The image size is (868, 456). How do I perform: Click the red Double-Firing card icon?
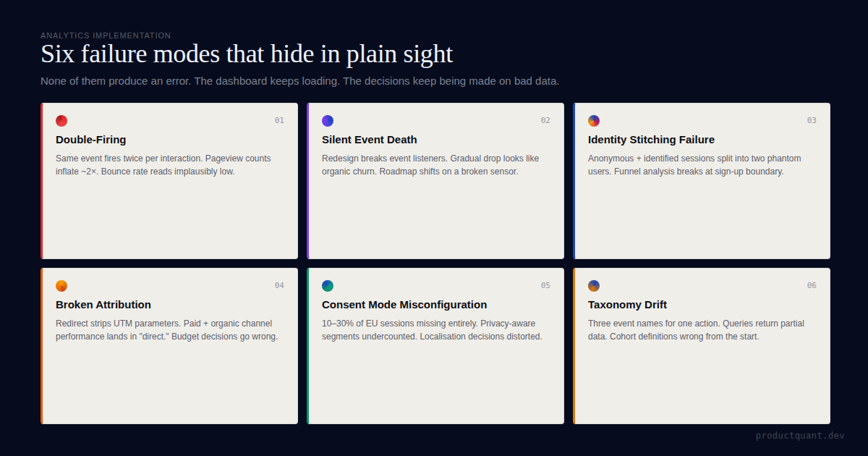coord(61,121)
